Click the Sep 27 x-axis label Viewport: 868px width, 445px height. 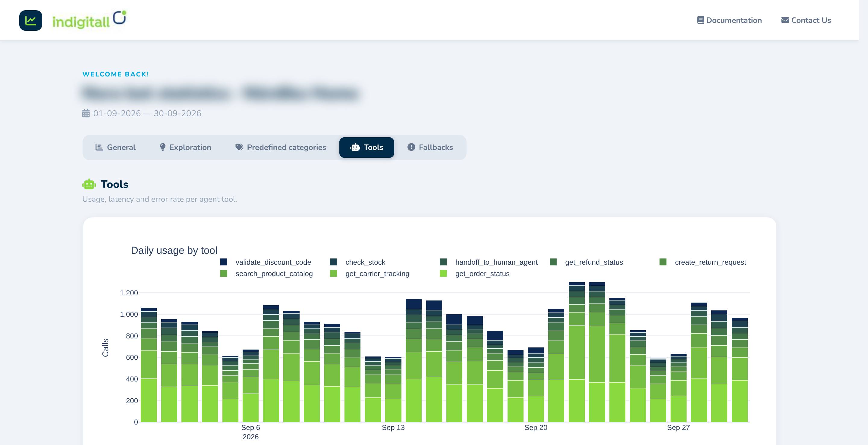coord(678,428)
